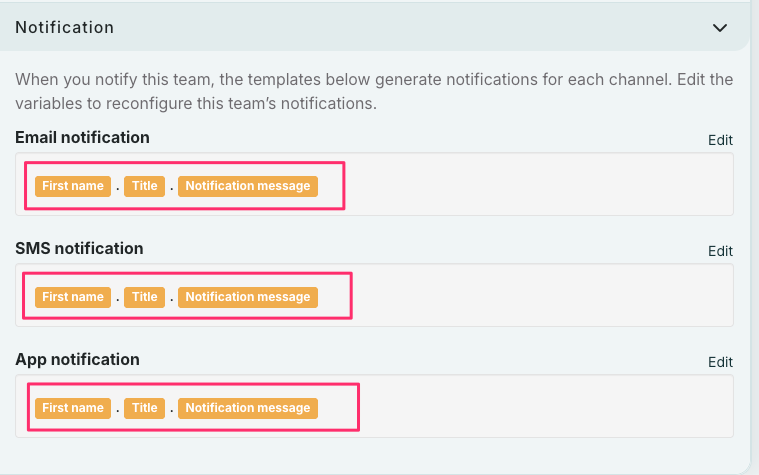Edit the SMS notification template

(x=720, y=251)
